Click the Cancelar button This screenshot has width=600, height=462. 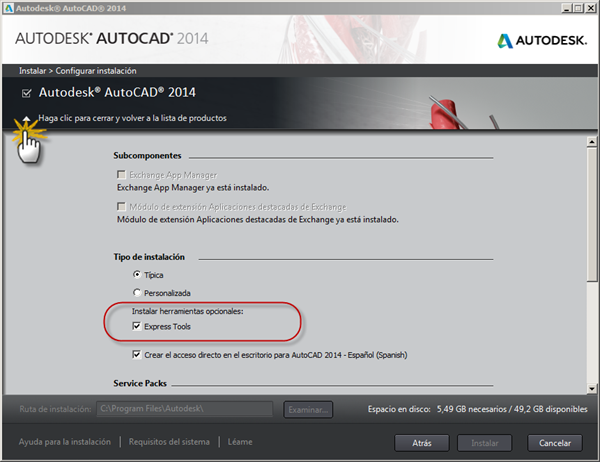555,443
